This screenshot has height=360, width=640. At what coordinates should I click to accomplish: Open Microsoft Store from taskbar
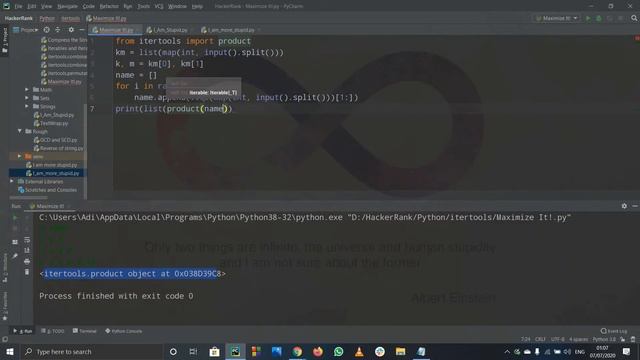coord(214,351)
